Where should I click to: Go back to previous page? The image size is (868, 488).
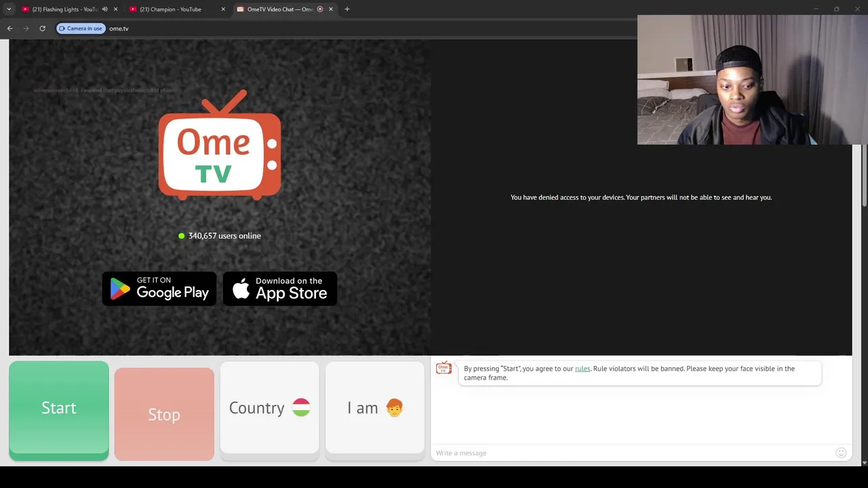[9, 28]
